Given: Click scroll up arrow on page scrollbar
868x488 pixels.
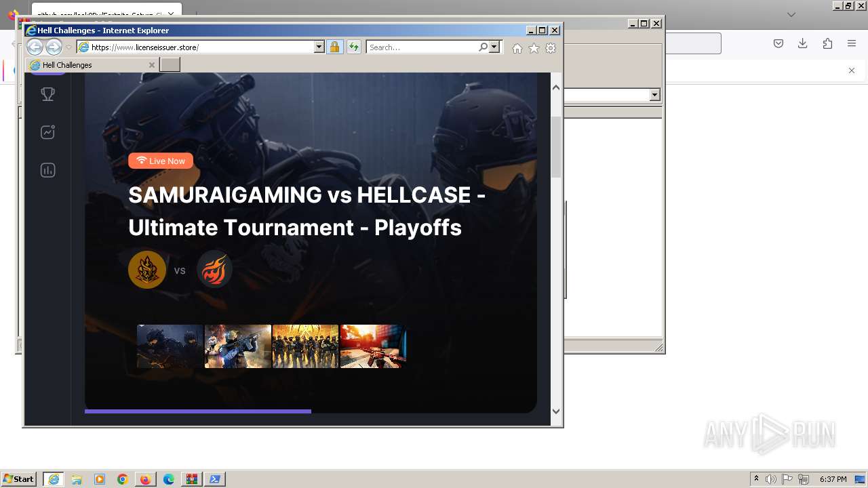Looking at the screenshot, I should (x=556, y=87).
